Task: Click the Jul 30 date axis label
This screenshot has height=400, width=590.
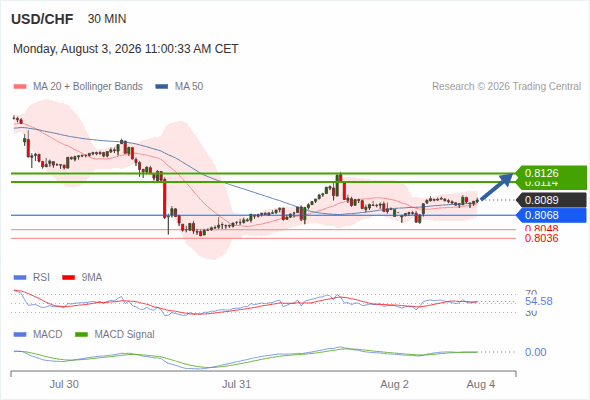Action: click(64, 384)
